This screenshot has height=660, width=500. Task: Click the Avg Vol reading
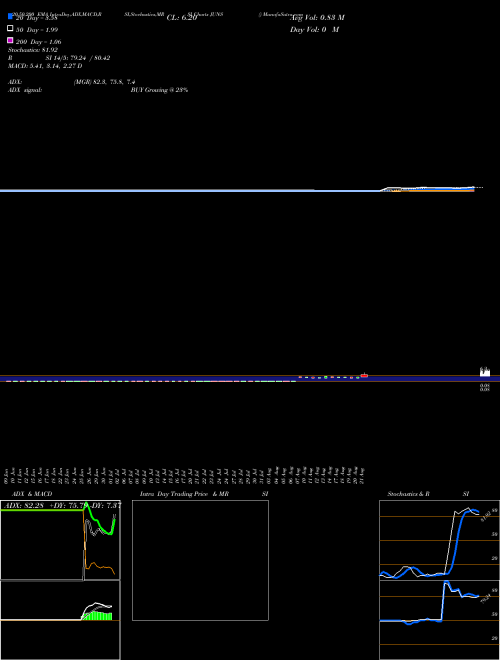point(317,18)
